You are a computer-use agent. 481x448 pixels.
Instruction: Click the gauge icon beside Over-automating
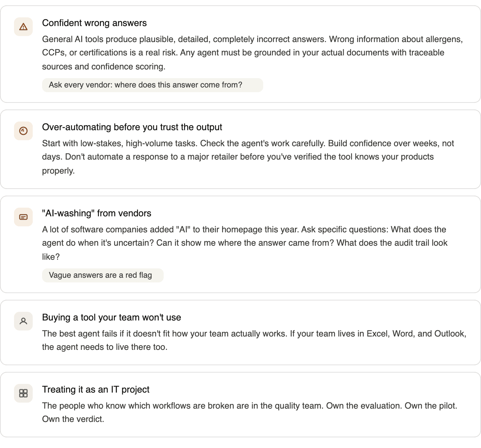point(23,131)
